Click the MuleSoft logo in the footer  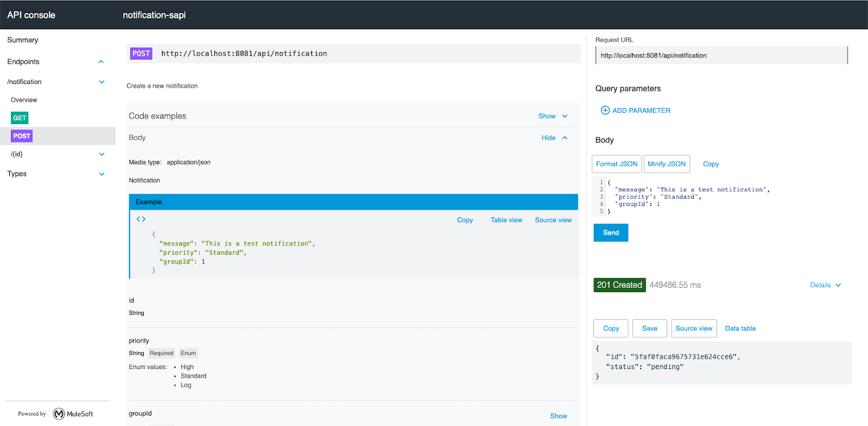pyautogui.click(x=59, y=414)
